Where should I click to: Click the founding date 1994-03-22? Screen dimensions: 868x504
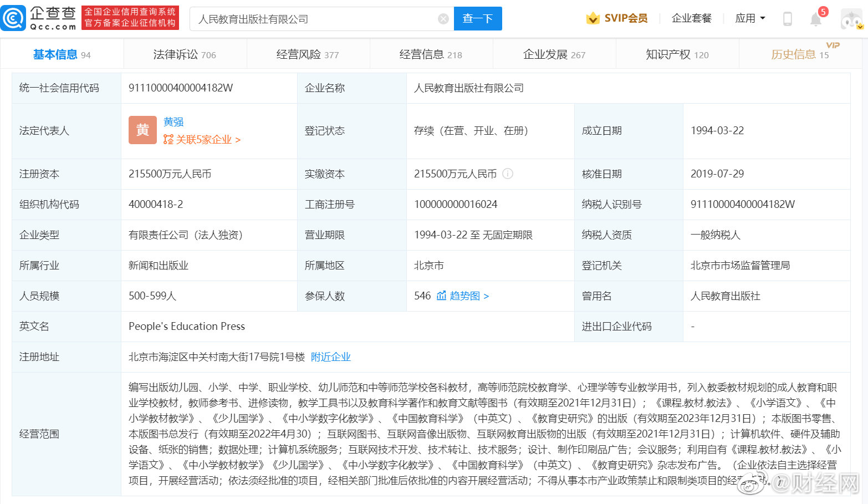[x=717, y=130]
